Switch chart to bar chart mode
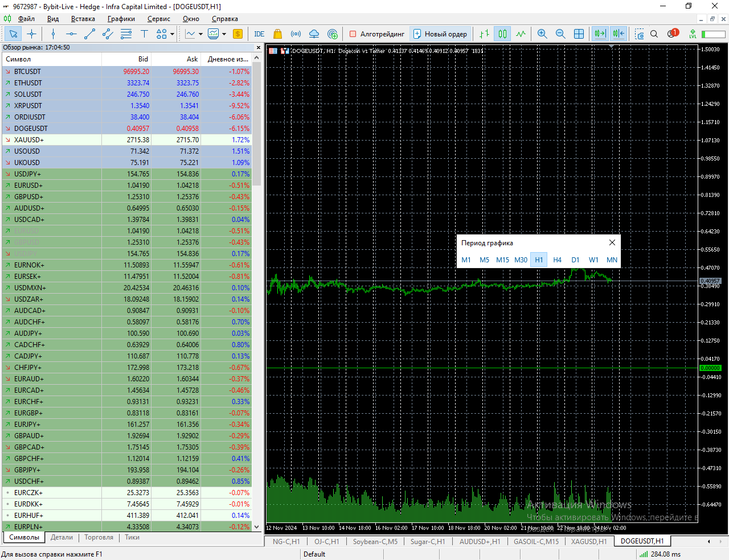This screenshot has width=729, height=560. pos(484,34)
